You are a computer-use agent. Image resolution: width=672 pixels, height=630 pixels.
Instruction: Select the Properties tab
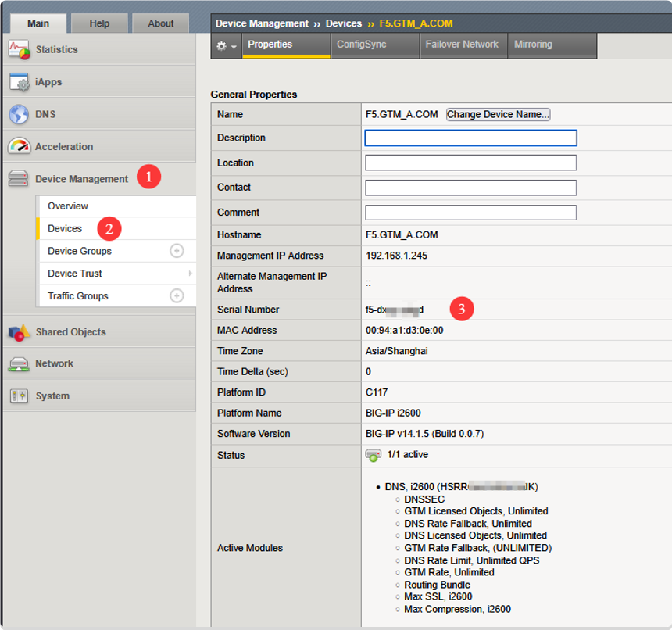coord(286,45)
